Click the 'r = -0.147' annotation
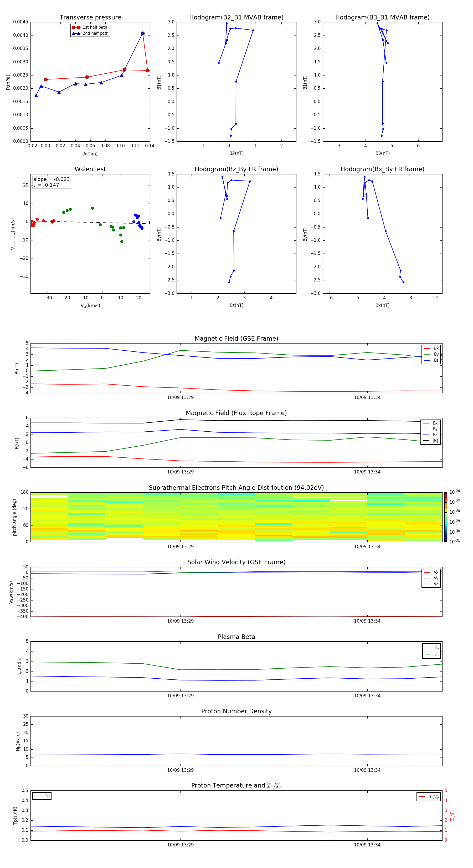This screenshot has width=473, height=868. click(47, 185)
